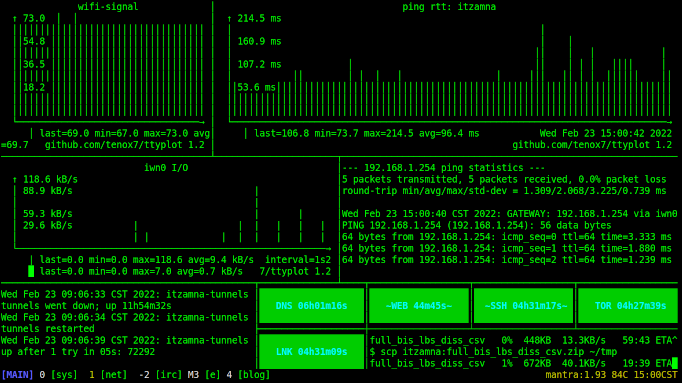Click ping stats 'last=106.8 min=73.7 max=214.5 avg=96.4 ms'

click(x=367, y=133)
